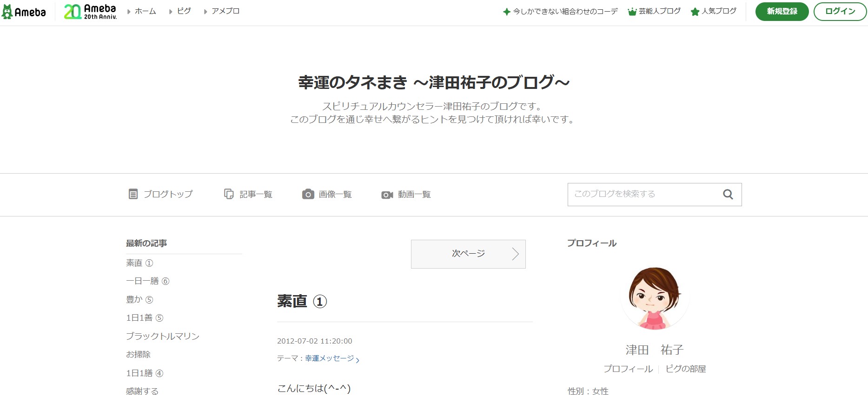Click the magnifying glass search icon
This screenshot has width=868, height=398.
pos(728,195)
